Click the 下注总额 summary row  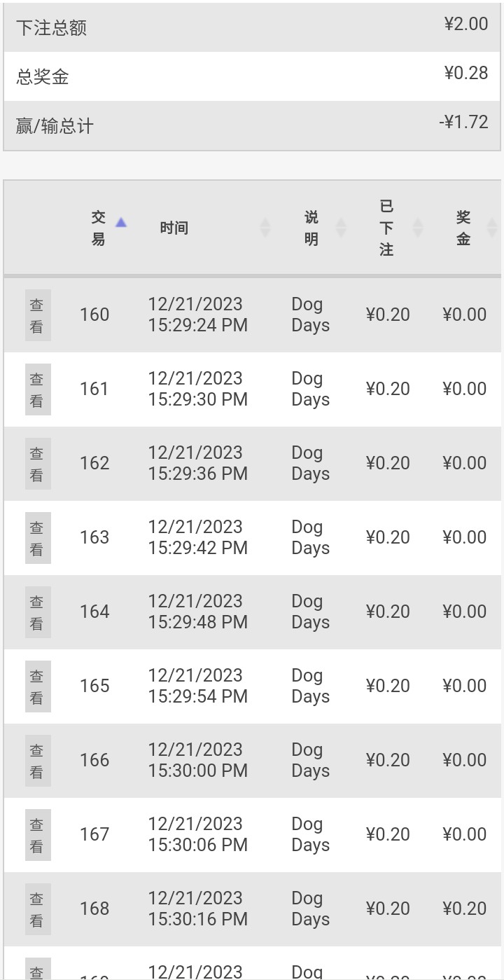coord(252,27)
